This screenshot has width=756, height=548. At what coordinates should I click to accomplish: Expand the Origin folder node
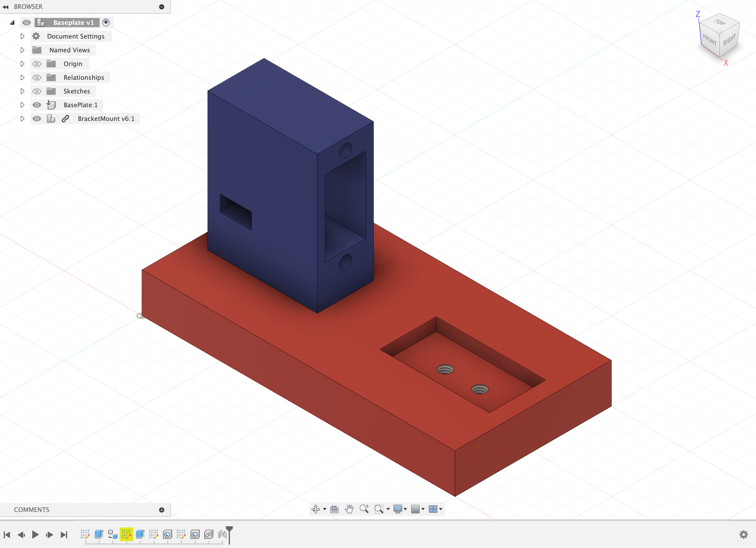tap(22, 64)
